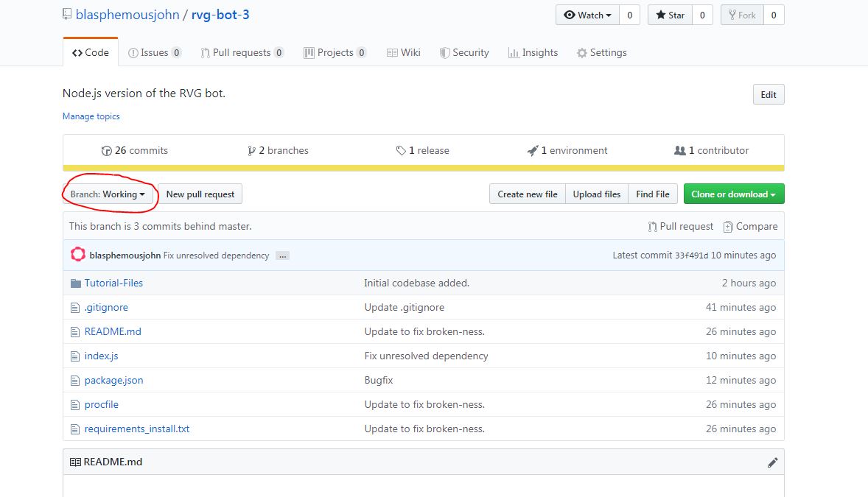
Task: Open Clone or download dropdown
Action: click(733, 194)
